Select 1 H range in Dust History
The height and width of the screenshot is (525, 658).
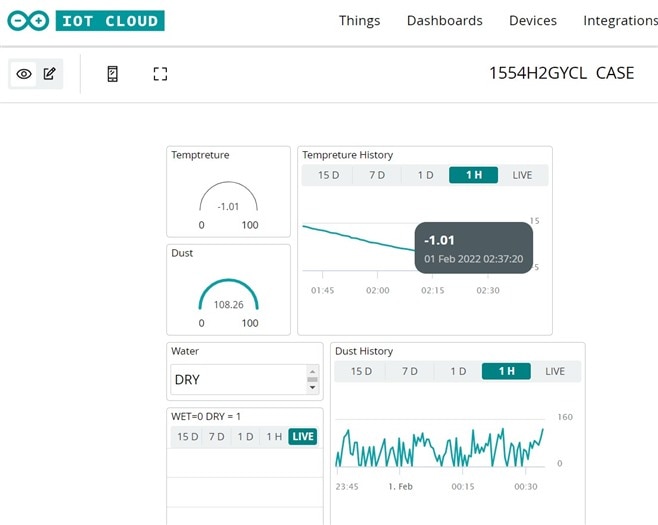507,371
